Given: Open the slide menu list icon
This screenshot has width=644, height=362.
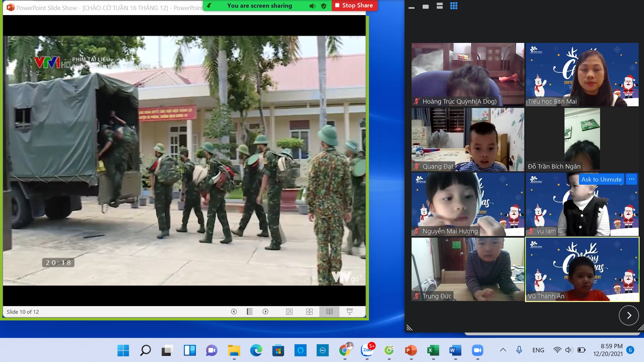Looking at the screenshot, I should pyautogui.click(x=250, y=312).
